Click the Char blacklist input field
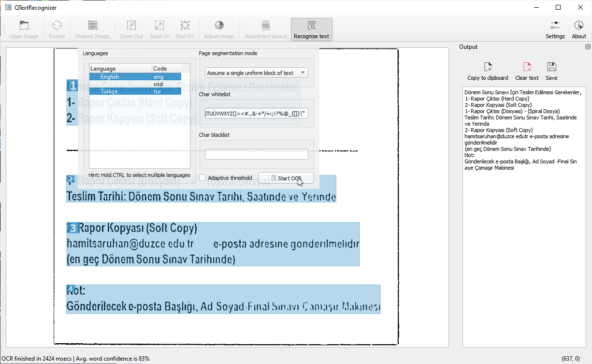 pos(257,154)
